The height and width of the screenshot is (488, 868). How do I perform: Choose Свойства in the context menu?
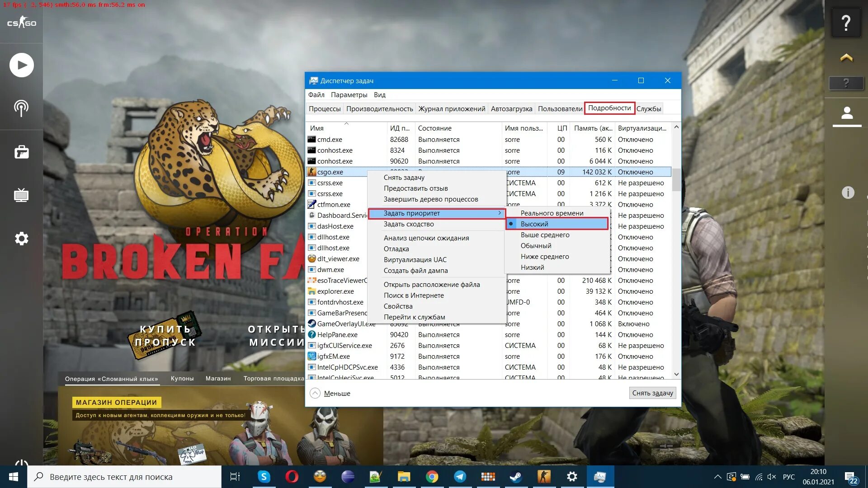(437, 306)
